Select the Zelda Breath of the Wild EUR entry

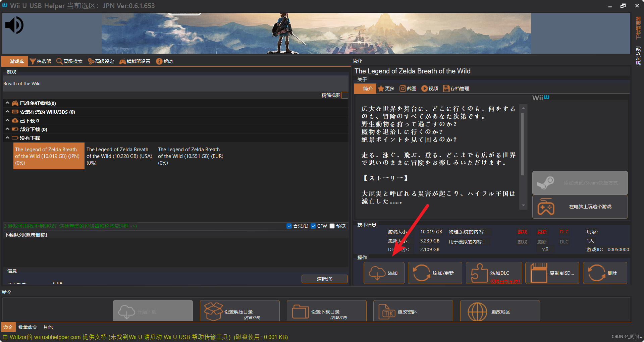point(191,156)
